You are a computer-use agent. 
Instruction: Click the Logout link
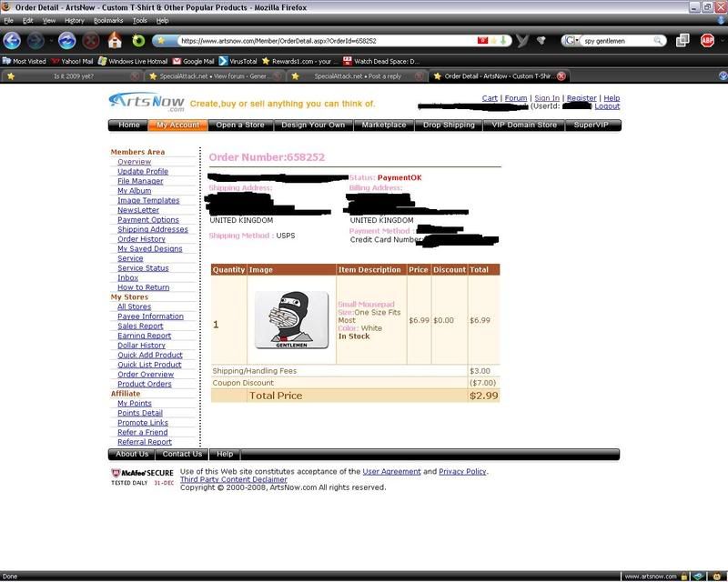coord(607,106)
